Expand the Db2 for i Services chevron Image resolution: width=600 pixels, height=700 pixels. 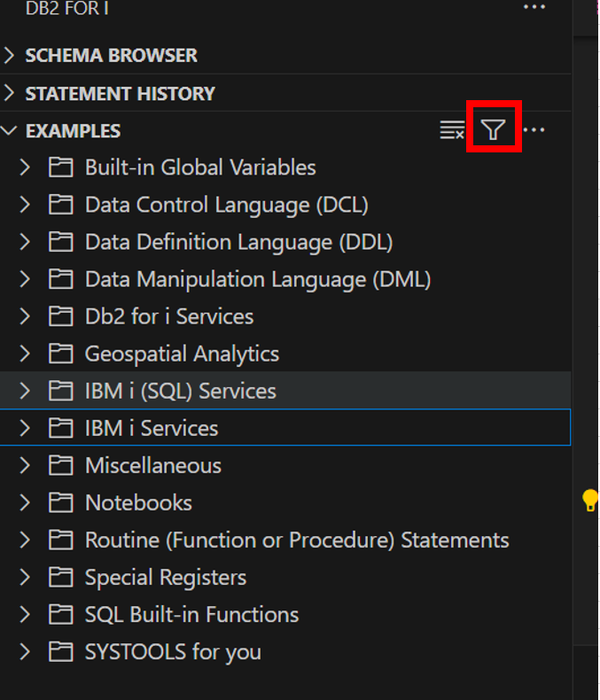pyautogui.click(x=25, y=316)
